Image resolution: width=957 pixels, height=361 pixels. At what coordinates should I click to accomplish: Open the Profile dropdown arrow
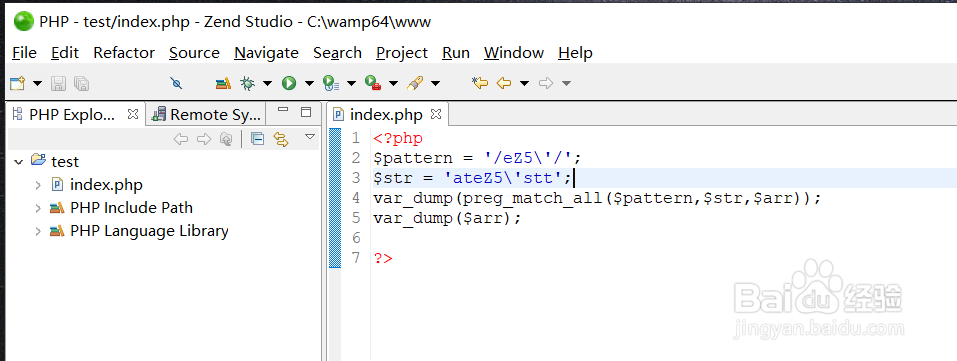pos(351,83)
